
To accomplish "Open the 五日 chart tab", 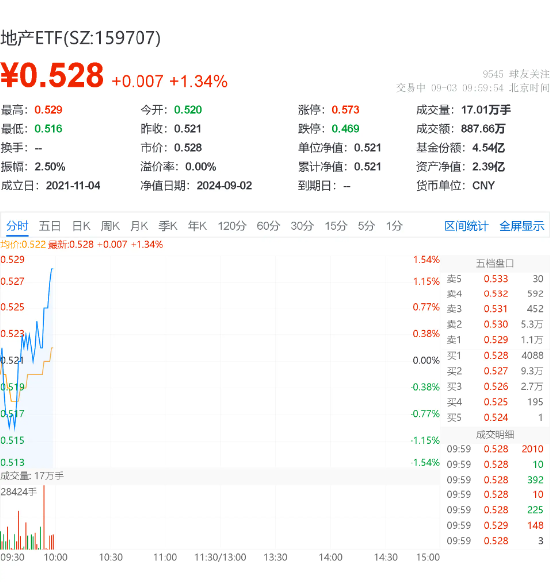I will click(50, 226).
